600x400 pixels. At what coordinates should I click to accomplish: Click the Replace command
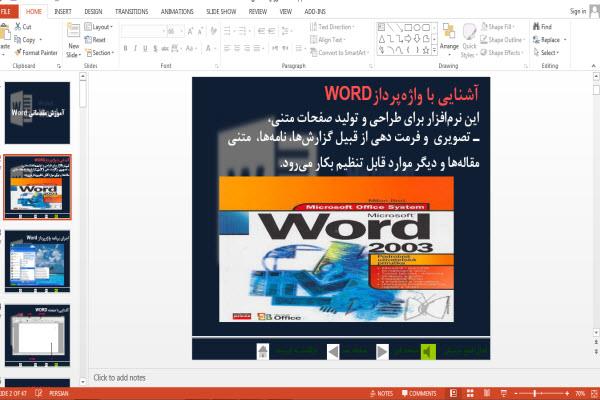tap(549, 40)
